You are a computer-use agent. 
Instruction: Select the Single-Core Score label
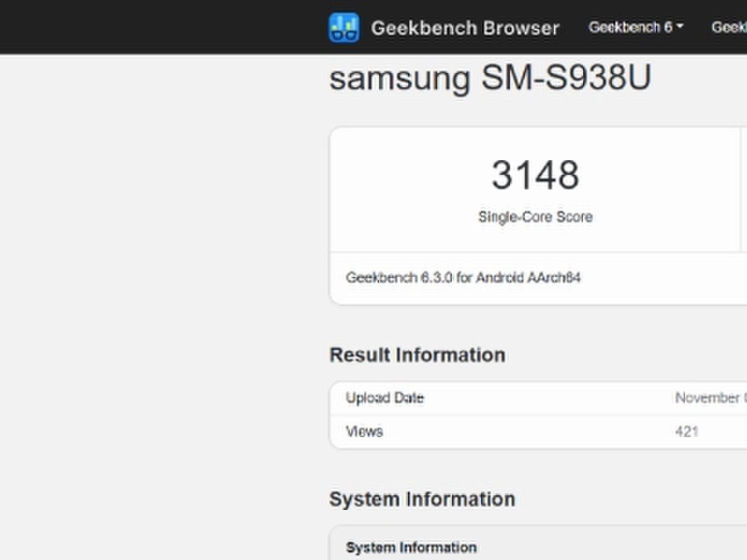coord(535,217)
